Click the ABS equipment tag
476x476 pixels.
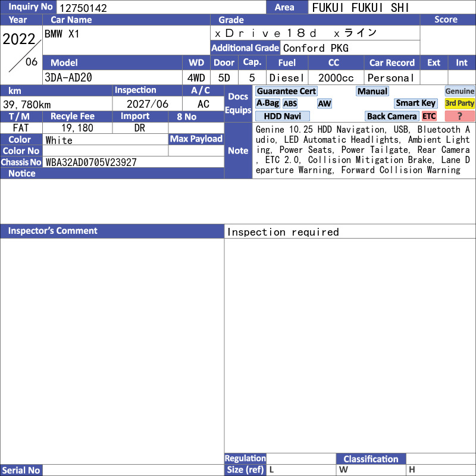tap(290, 104)
